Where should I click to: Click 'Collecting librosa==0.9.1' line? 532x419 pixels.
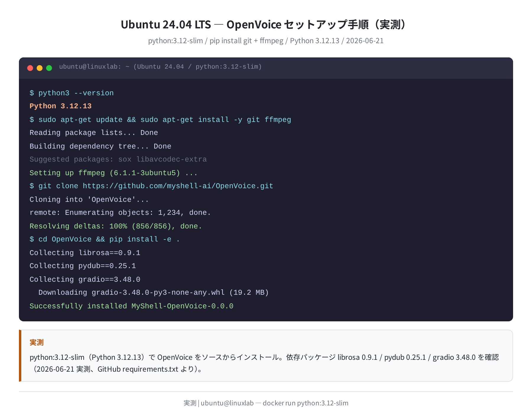[x=85, y=253]
